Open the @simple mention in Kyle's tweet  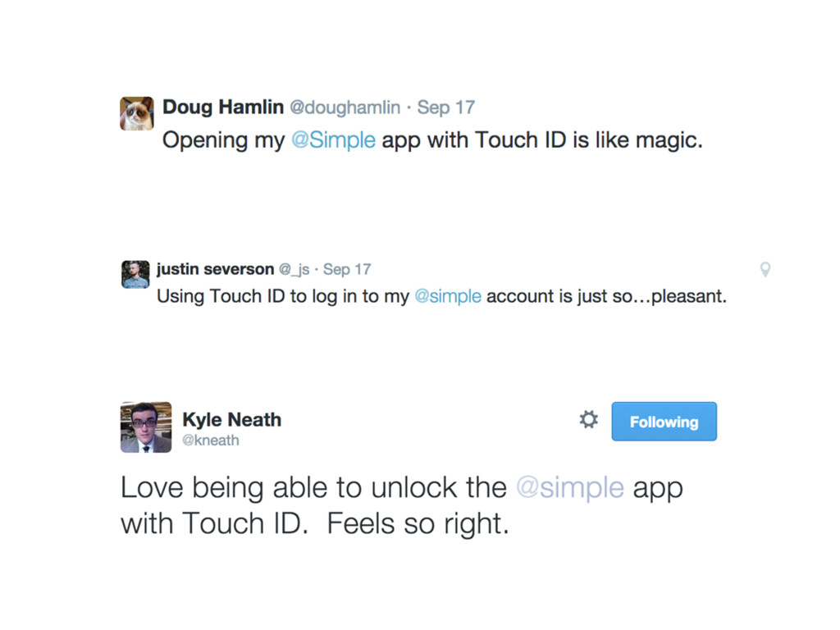pos(570,487)
